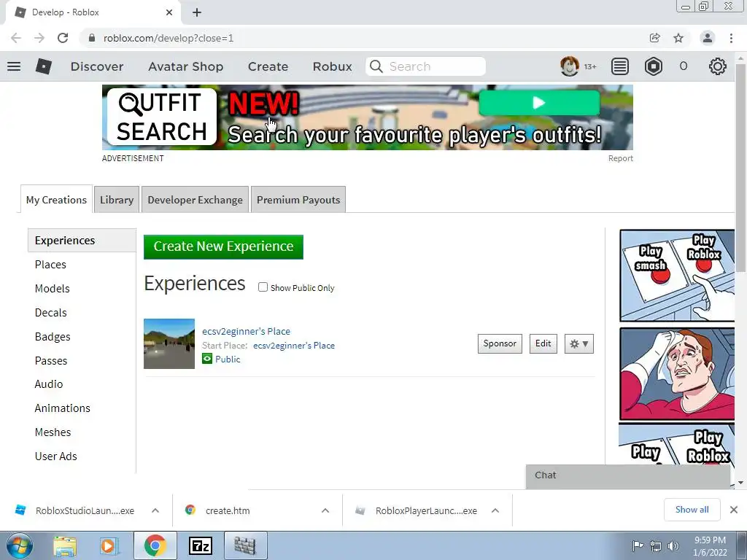Open the ecsv2eginner's Place title link

[x=247, y=331]
